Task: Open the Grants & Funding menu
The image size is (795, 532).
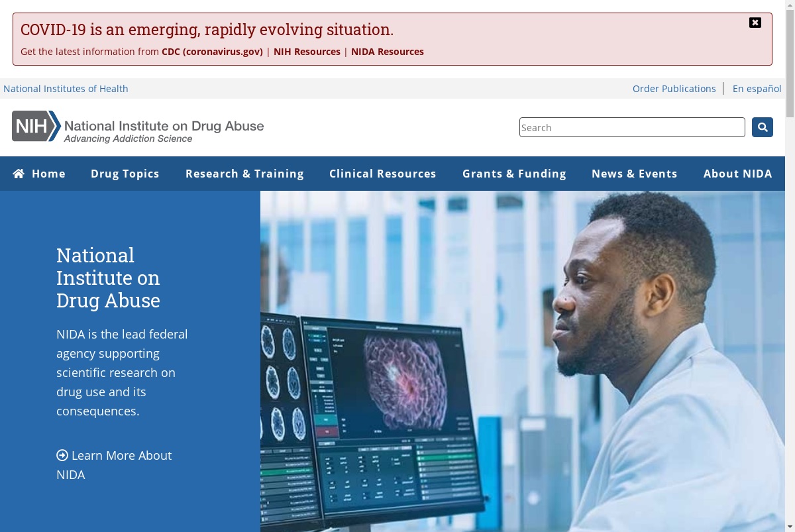Action: pyautogui.click(x=514, y=174)
